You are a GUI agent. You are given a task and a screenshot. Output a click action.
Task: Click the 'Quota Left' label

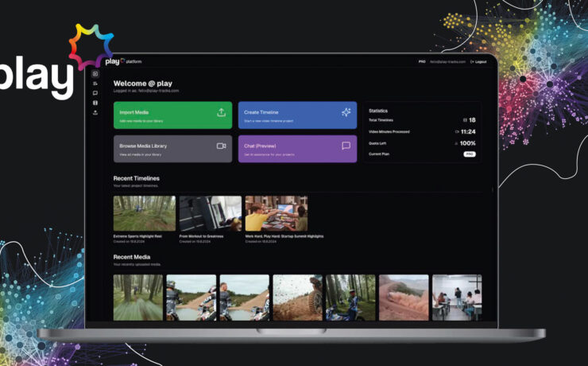pos(377,143)
